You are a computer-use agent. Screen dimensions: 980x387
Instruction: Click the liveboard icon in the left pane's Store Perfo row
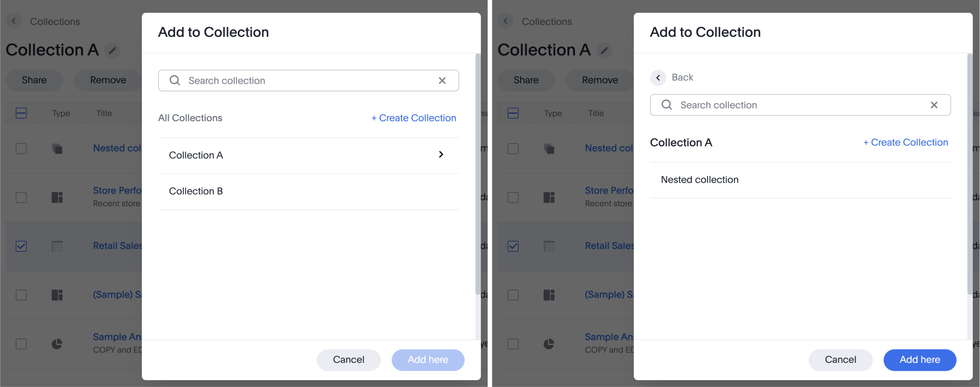coord(57,197)
